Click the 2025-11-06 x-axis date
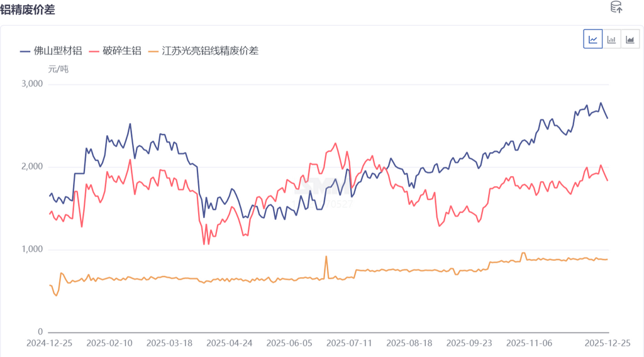Viewport: 644px width, 357px height. (530, 343)
